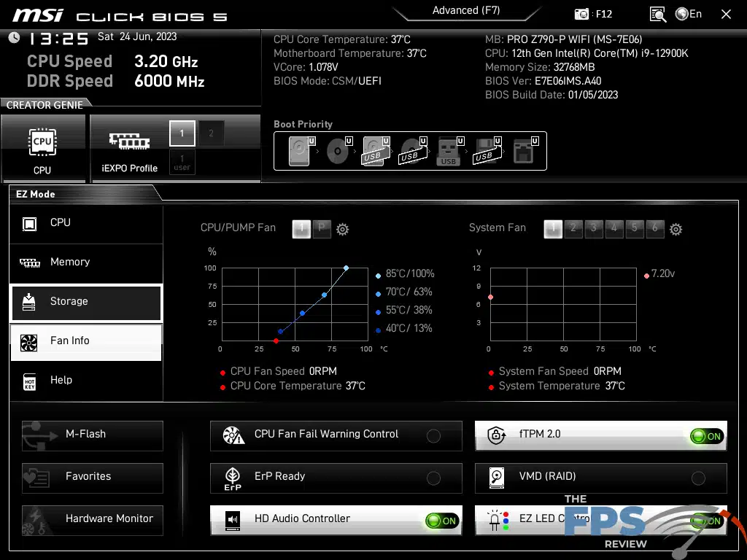Click the HD Audio speaker icon

pyautogui.click(x=233, y=520)
